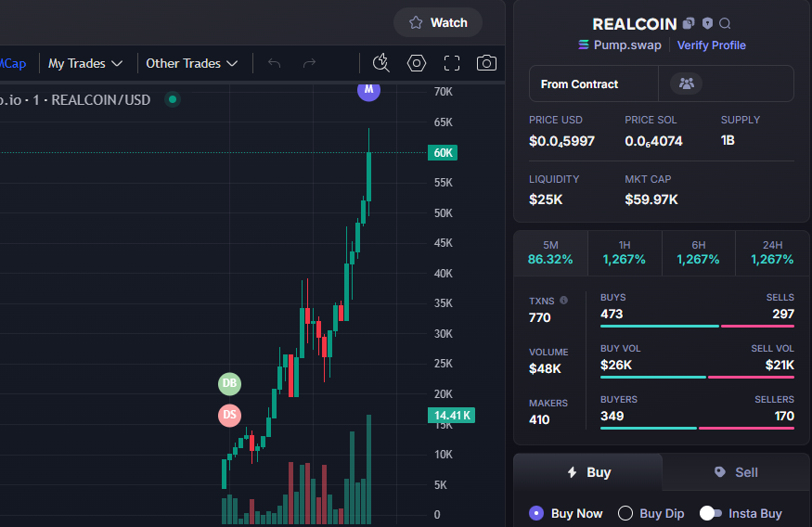Click the 60K current price label
The width and height of the screenshot is (812, 527).
(x=443, y=153)
